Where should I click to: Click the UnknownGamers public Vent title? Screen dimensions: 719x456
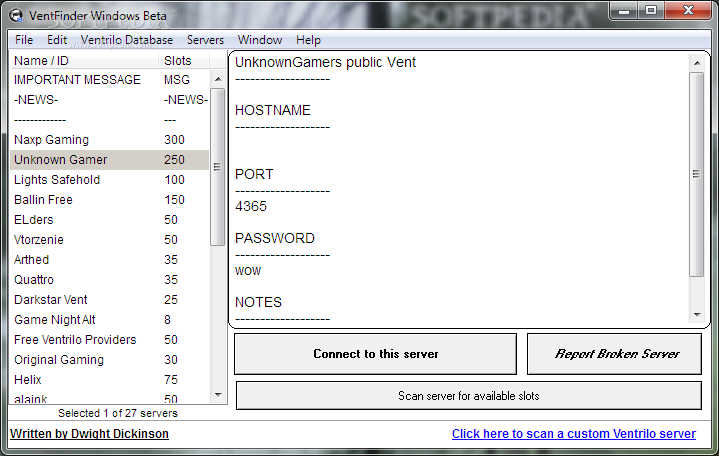point(325,62)
